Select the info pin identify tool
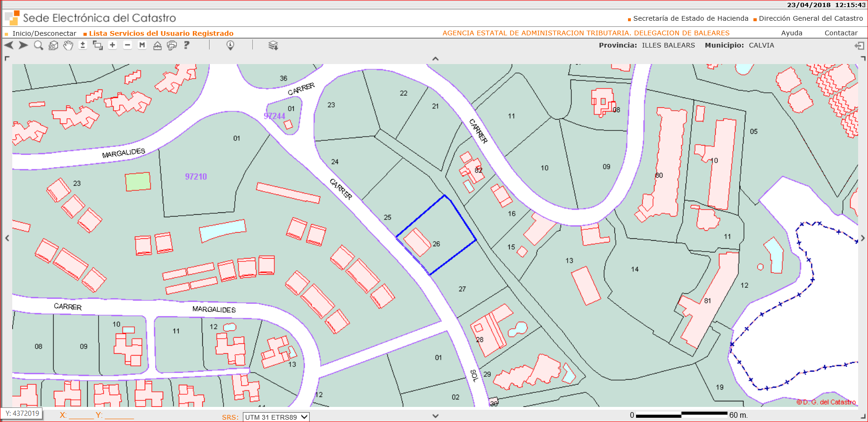The image size is (868, 422). pos(230,45)
